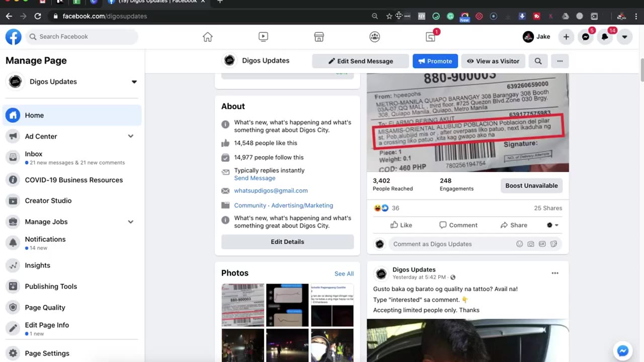Open the Facebook logo home
The width and height of the screenshot is (644, 362).
(14, 37)
